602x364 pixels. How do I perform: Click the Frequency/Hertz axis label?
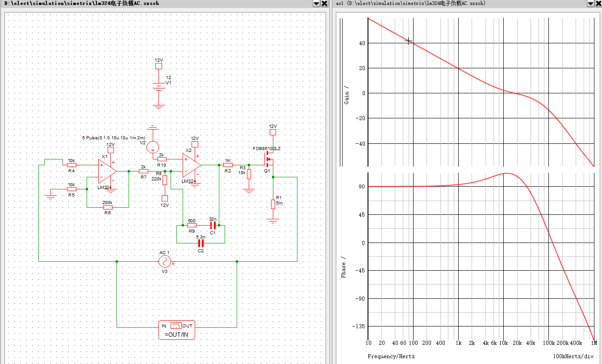coord(391,356)
